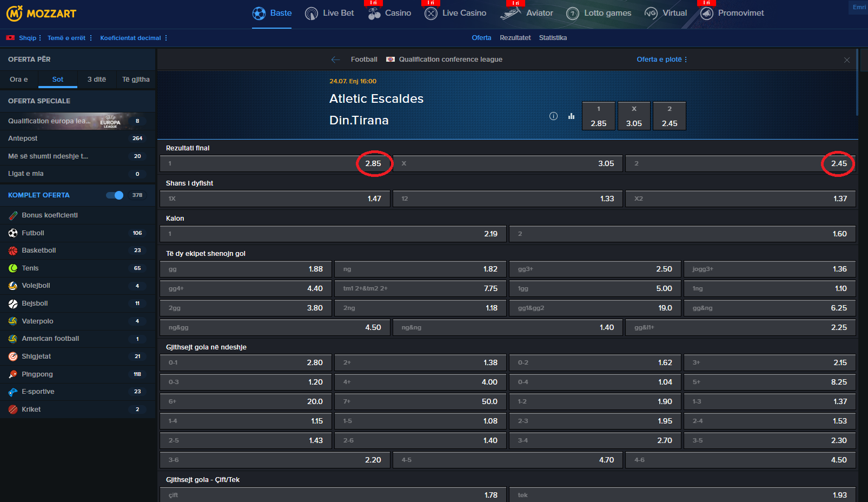
Task: Select gg3+ odds 2.50
Action: pos(595,269)
